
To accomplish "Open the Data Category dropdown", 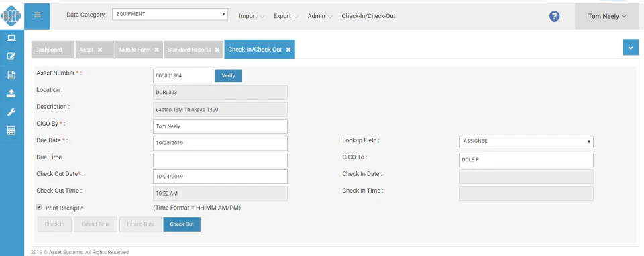I will [170, 14].
